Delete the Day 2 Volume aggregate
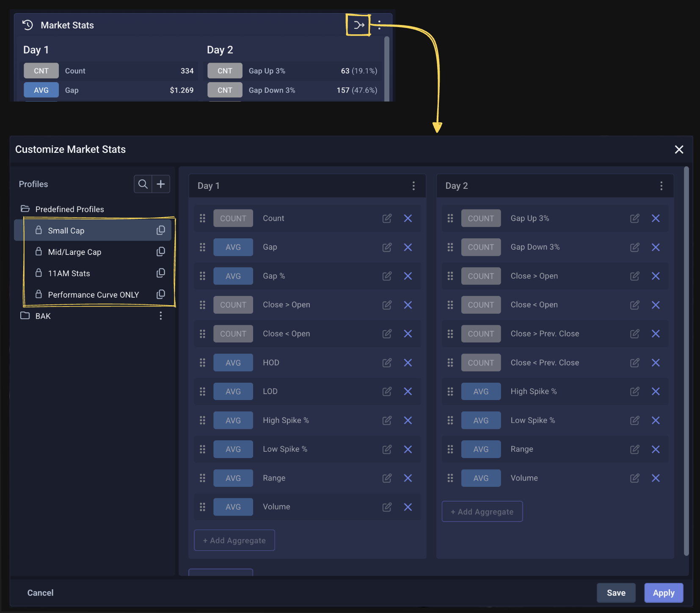This screenshot has width=700, height=613. coord(656,478)
